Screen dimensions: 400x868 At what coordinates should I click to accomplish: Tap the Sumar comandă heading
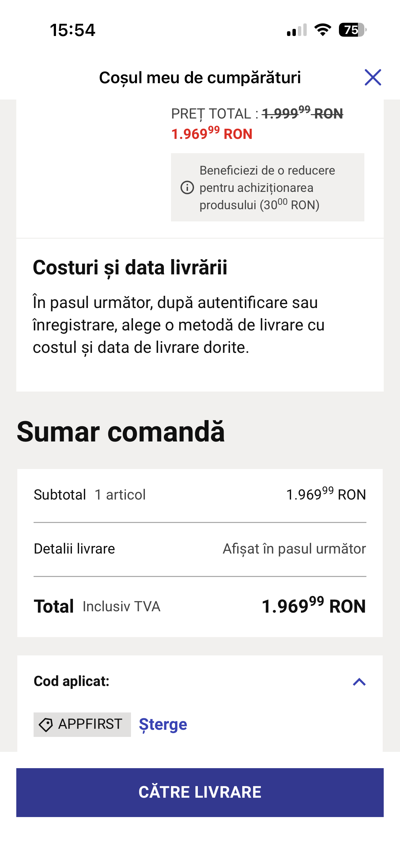121,432
